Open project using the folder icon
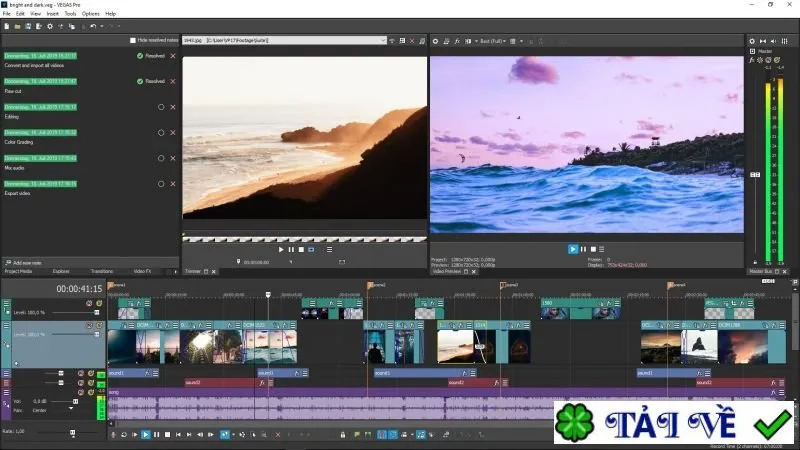This screenshot has width=800, height=450. click(17, 27)
